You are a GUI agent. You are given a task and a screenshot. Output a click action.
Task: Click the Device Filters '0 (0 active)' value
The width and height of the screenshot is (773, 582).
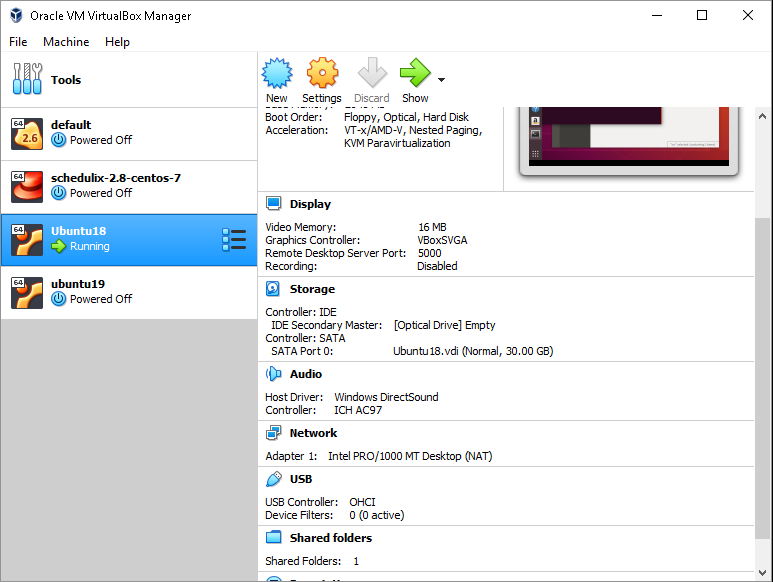pos(377,515)
